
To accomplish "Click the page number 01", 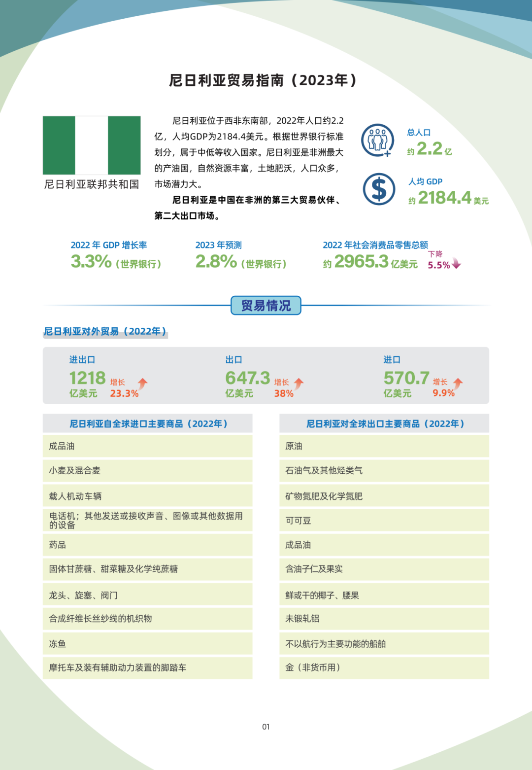I will [266, 727].
